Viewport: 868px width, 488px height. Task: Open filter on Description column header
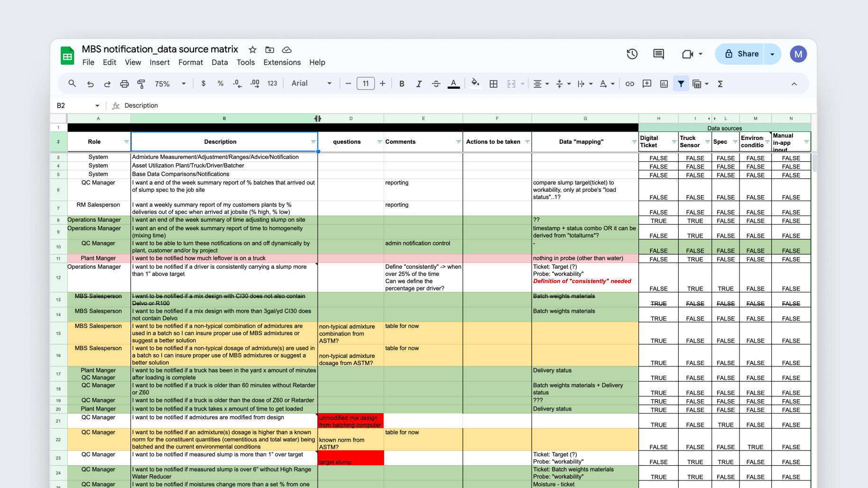point(313,142)
